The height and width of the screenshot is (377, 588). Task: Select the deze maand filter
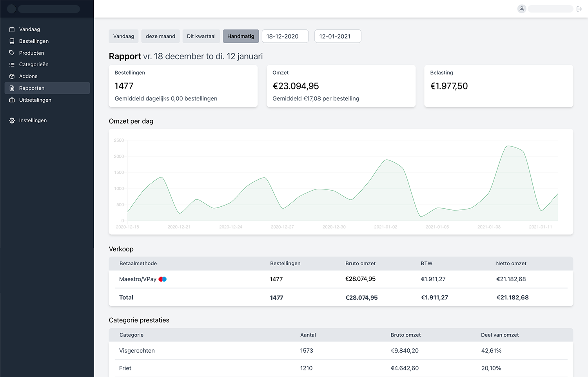[x=160, y=36]
